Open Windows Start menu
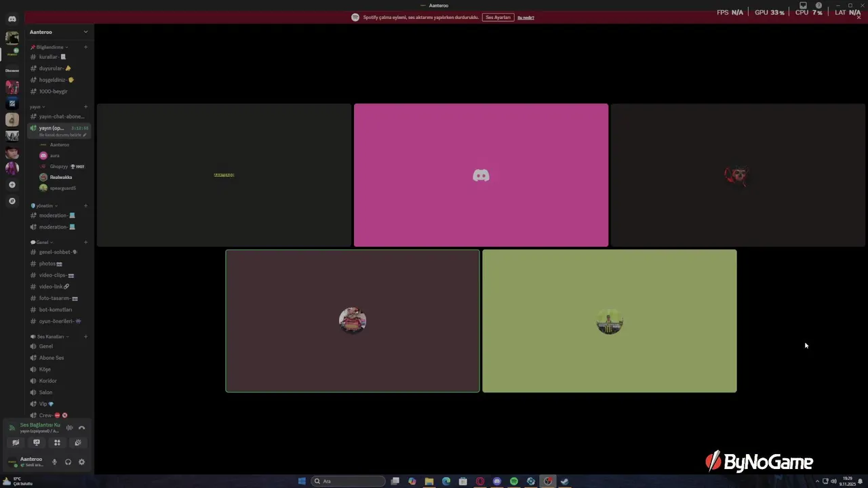Screen dimensions: 868x488 coord(302,481)
